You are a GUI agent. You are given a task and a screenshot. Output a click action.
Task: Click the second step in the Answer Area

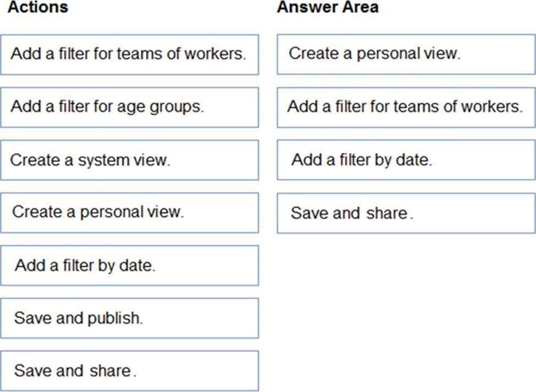(406, 108)
